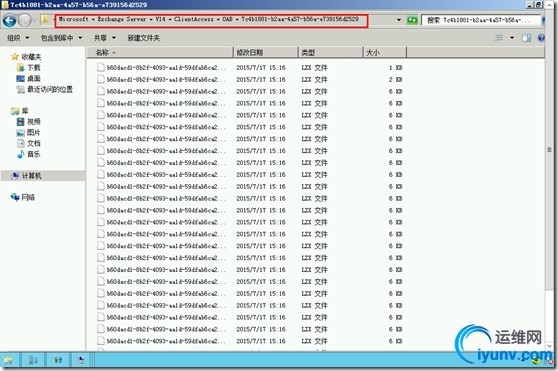This screenshot has height=371, width=558.
Task: Click into the 搜索 search box
Action: 481,20
